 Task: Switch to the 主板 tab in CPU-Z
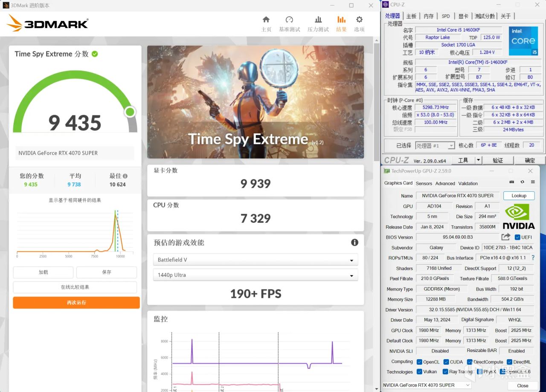411,16
